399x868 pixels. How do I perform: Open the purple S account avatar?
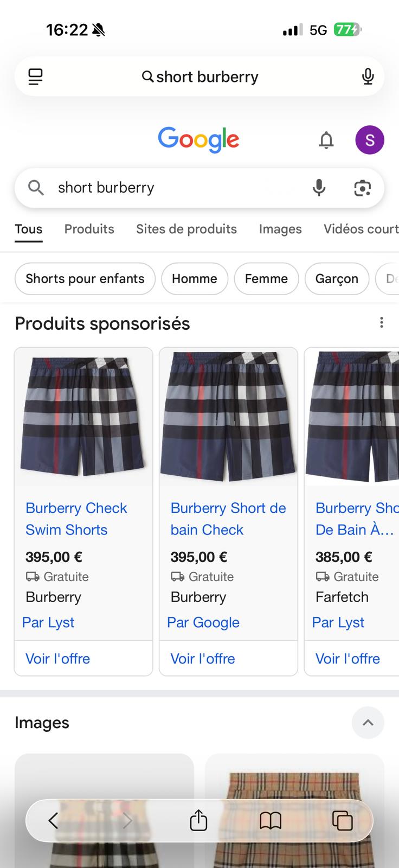370,140
